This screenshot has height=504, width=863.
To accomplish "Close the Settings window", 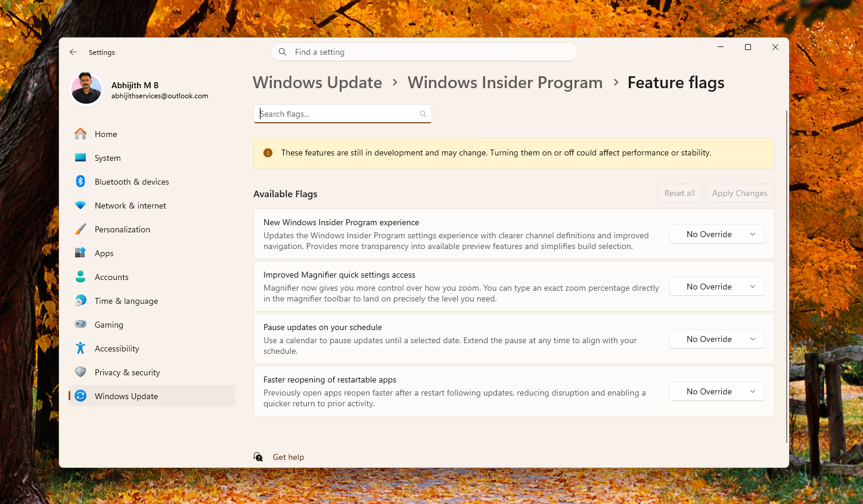I will click(x=775, y=47).
